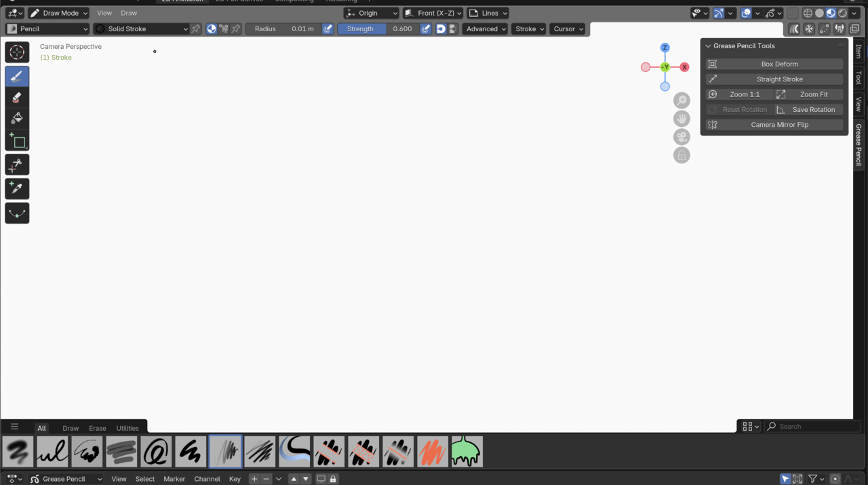868x485 pixels.
Task: Toggle multiframe editing icon
Action: [824, 29]
